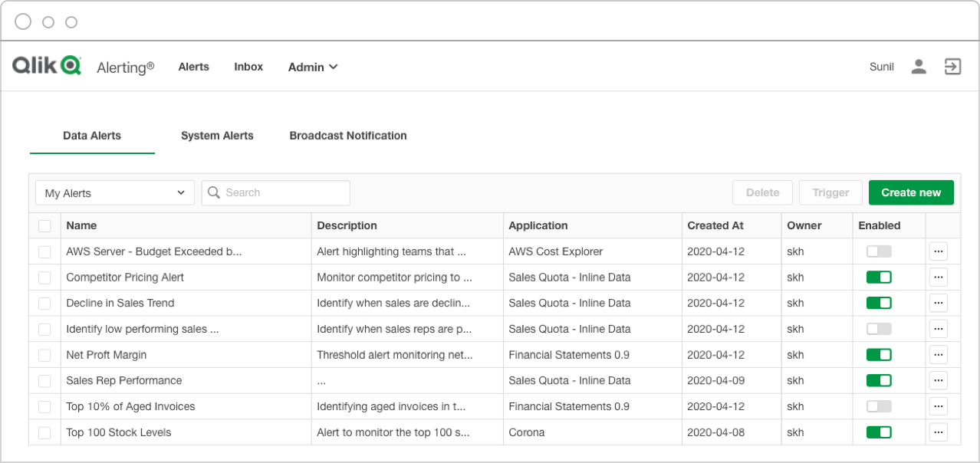Switch to the Broadcast Notification tab
The height and width of the screenshot is (463, 980).
(x=348, y=136)
